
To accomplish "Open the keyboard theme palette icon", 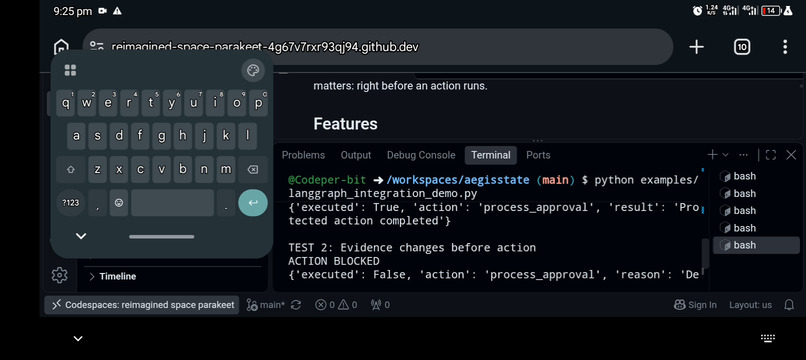I will (253, 70).
